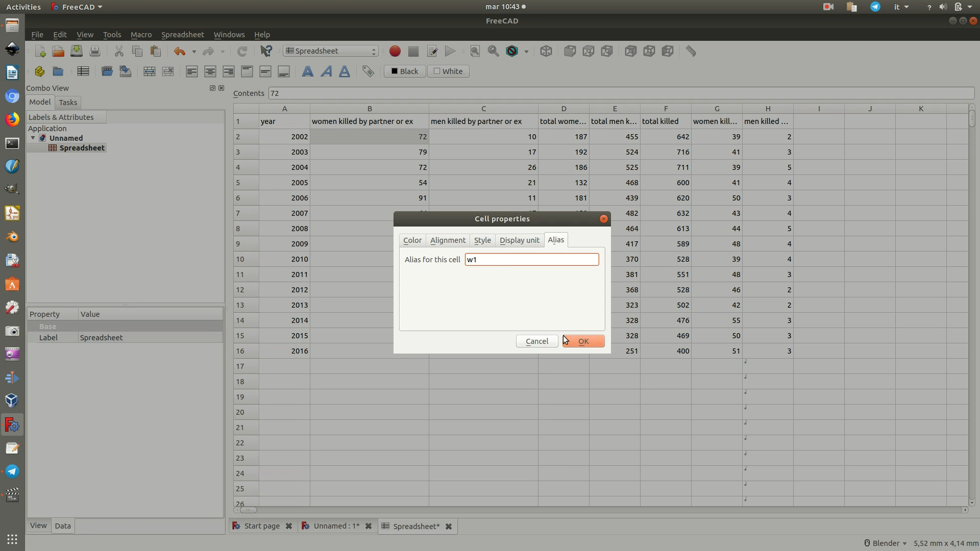Open Telegram from the Ubuntu dock
980x551 pixels.
tap(12, 471)
